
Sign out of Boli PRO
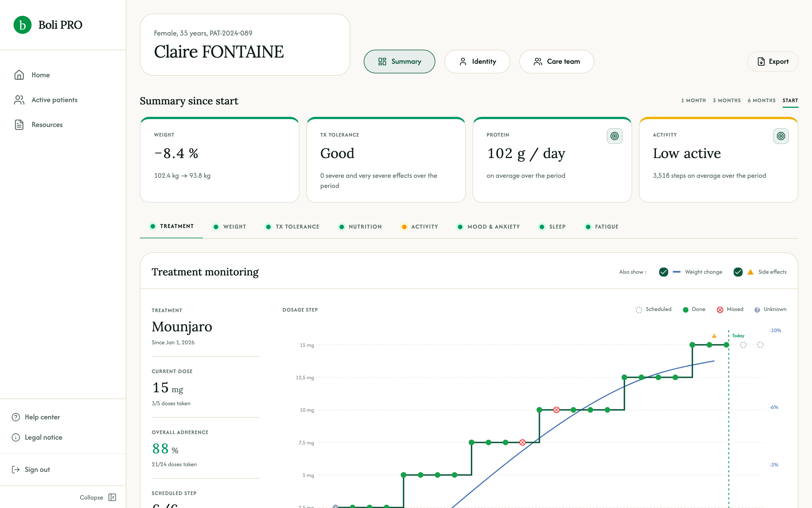click(30, 469)
